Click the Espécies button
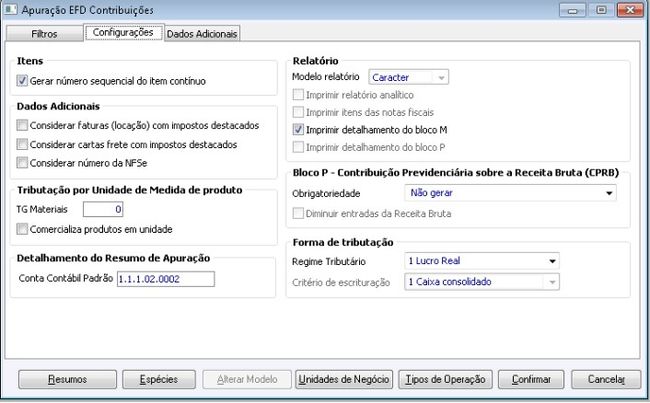 [159, 379]
